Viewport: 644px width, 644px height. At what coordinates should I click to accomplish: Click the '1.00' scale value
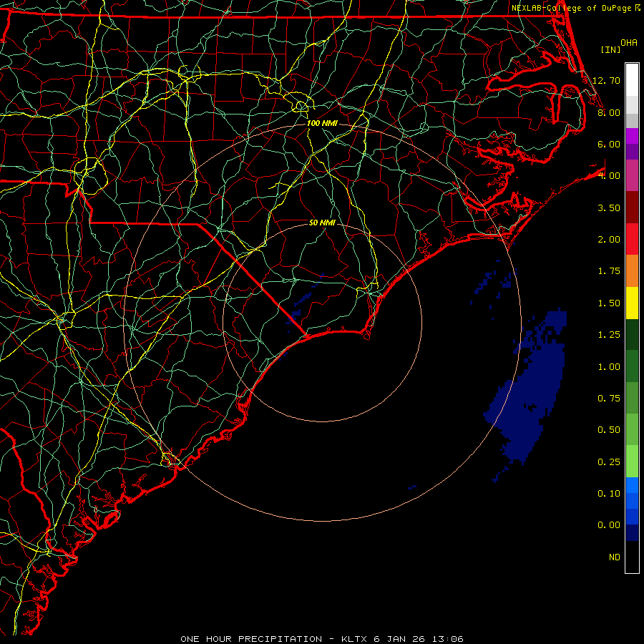pos(609,367)
